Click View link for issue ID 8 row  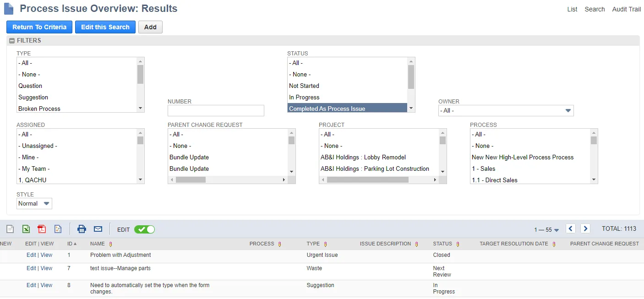pyautogui.click(x=46, y=285)
